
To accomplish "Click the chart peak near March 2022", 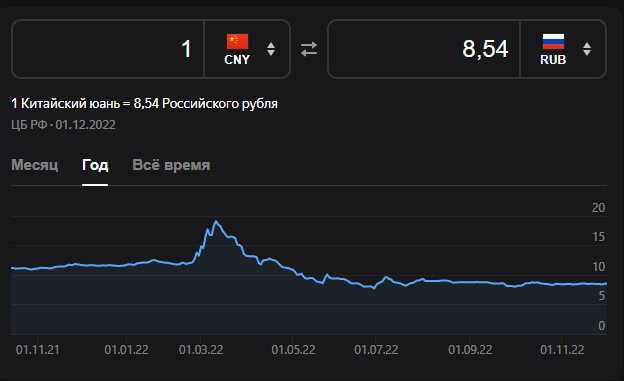I will click(x=216, y=221).
